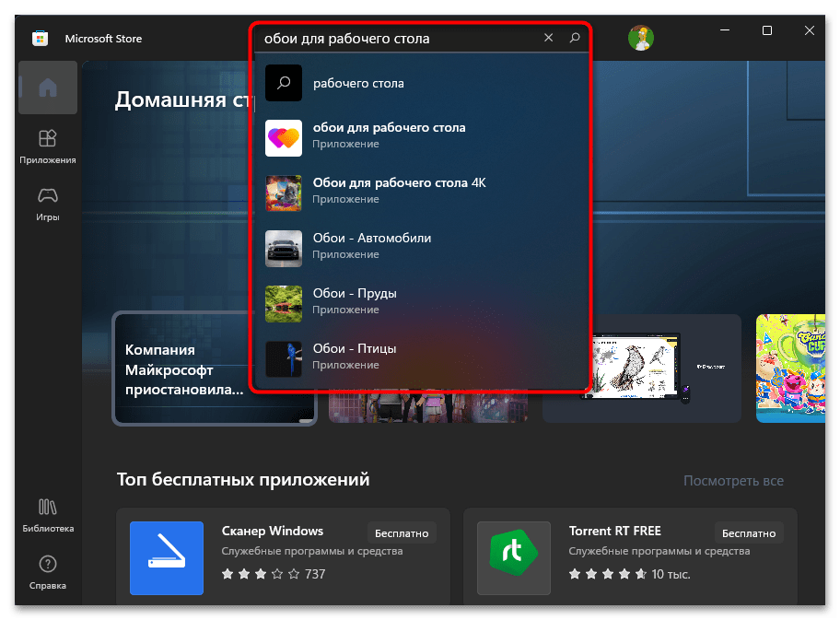Clear the search field with X
Image resolution: width=840 pixels, height=620 pixels.
click(x=549, y=38)
